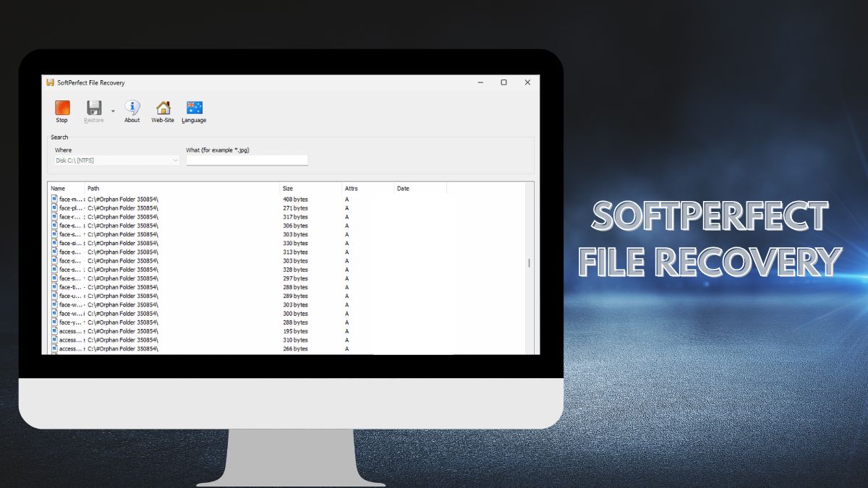Click the file icon of the 300 bytes row

54,313
